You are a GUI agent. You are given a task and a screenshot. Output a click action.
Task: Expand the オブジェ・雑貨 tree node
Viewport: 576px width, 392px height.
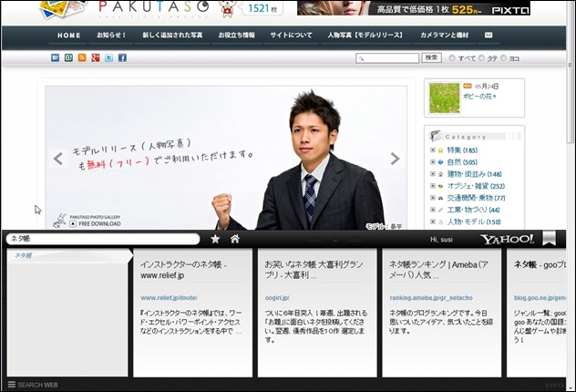click(433, 186)
